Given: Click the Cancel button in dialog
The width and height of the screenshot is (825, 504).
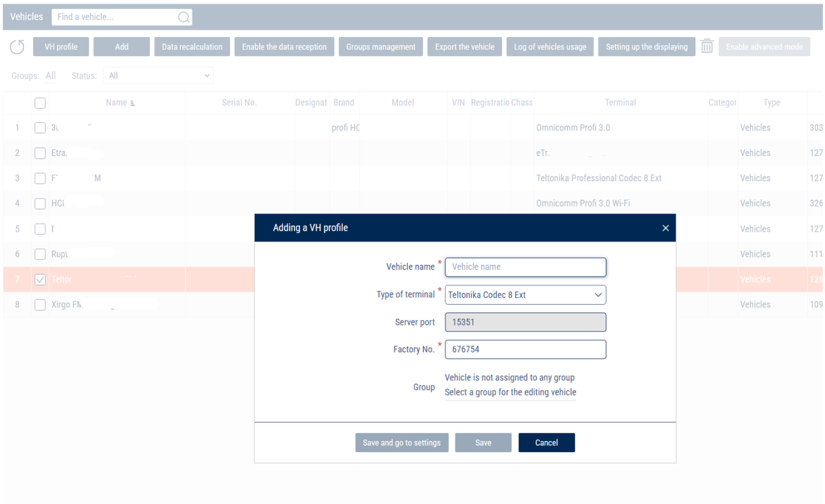Looking at the screenshot, I should pyautogui.click(x=546, y=443).
